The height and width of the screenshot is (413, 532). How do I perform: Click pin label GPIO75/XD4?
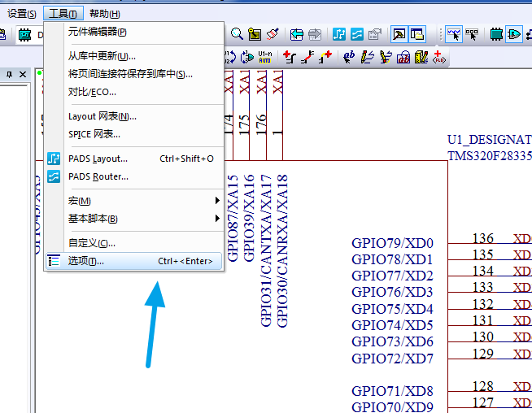coord(392,309)
